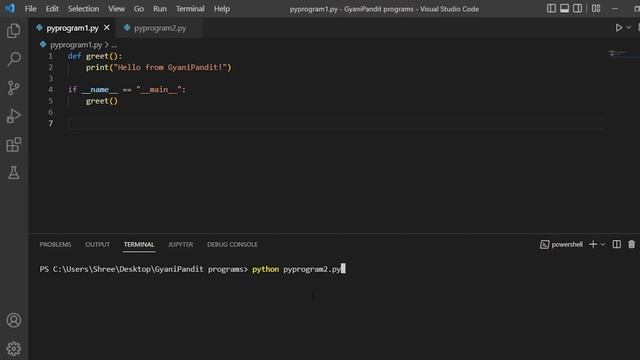This screenshot has height=360, width=640.
Task: Switch to OUTPUT panel tab
Action: point(97,244)
